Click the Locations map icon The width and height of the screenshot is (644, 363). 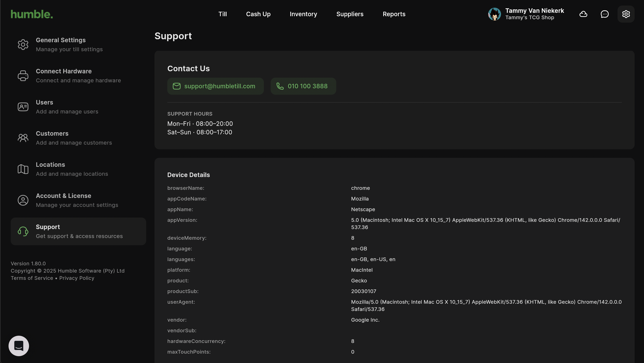point(23,169)
